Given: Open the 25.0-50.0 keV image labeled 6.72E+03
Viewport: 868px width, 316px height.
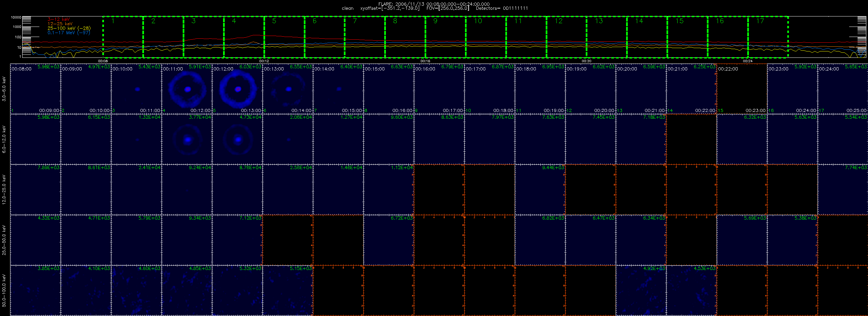Looking at the screenshot, I should point(389,240).
